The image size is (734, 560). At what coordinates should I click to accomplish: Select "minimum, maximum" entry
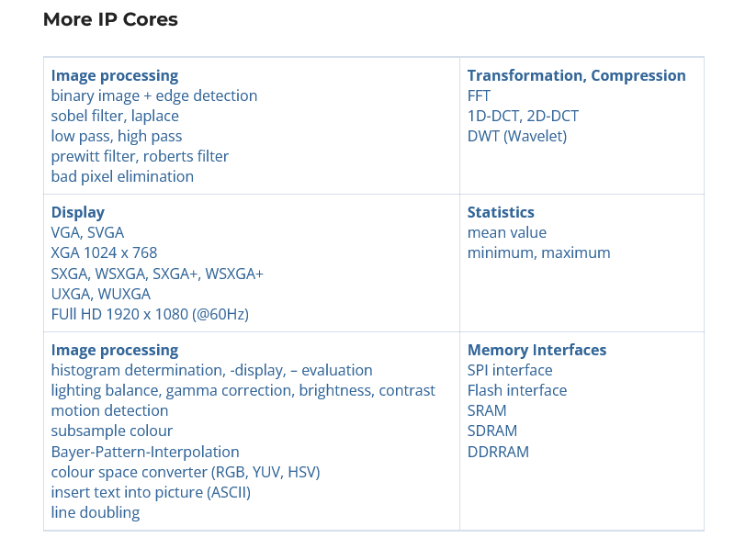click(x=538, y=252)
